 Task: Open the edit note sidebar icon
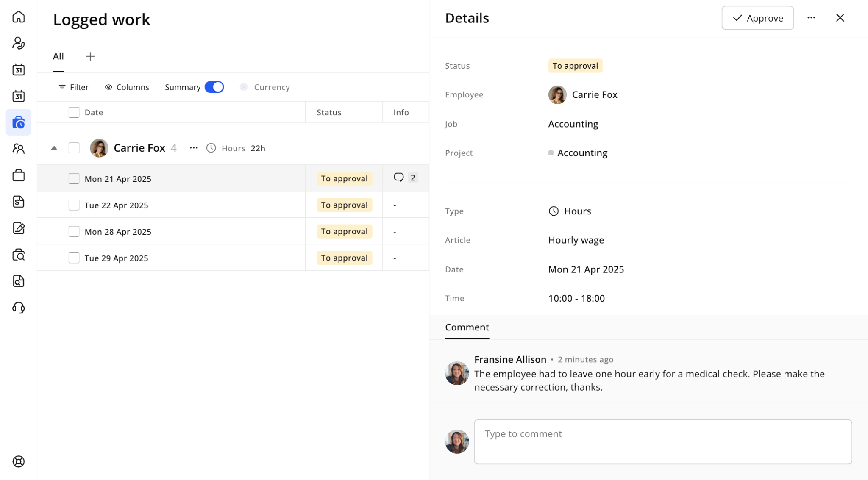click(19, 228)
